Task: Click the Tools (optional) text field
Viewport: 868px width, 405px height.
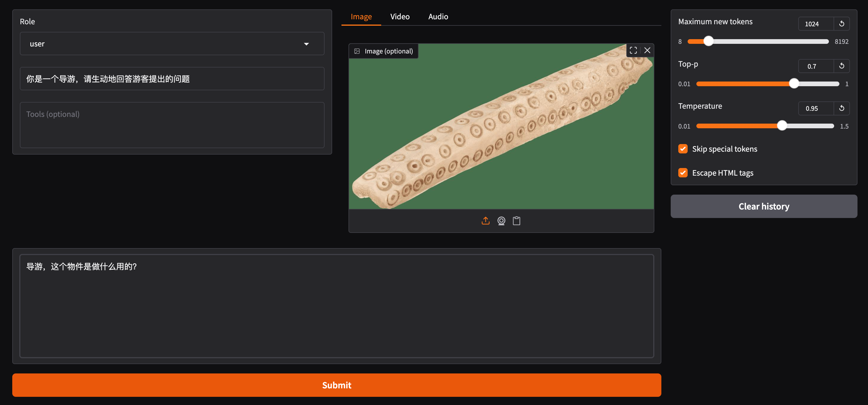Action: (x=172, y=125)
